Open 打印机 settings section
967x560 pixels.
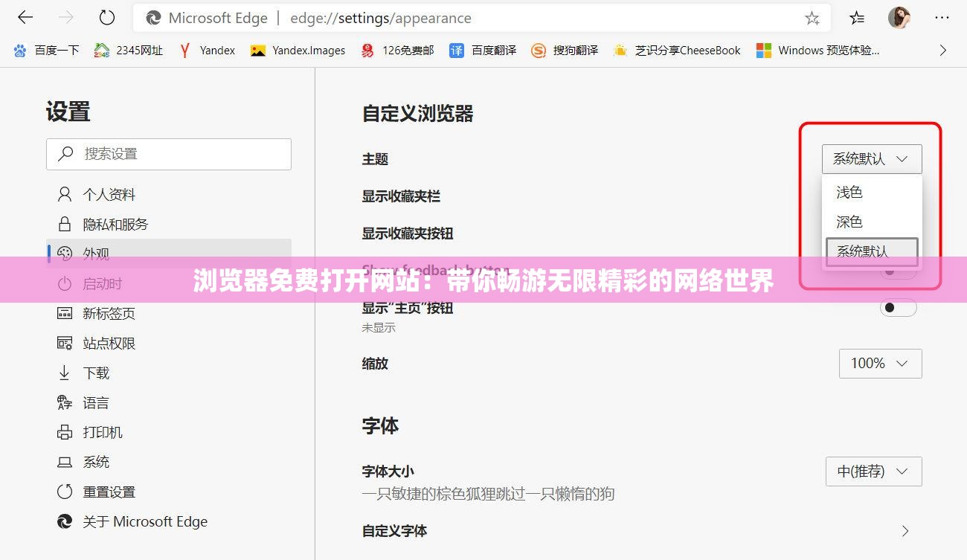click(x=169, y=433)
